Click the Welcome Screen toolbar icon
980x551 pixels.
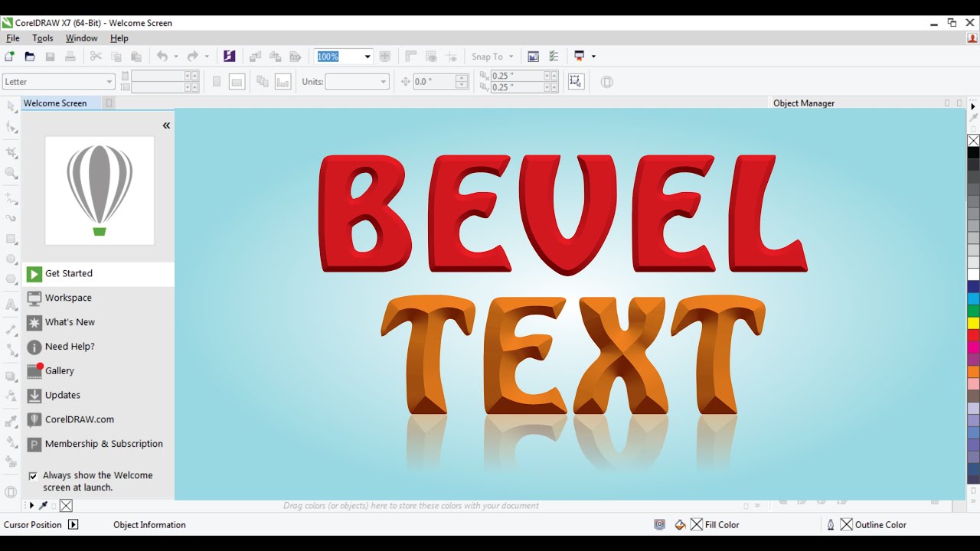coord(534,56)
